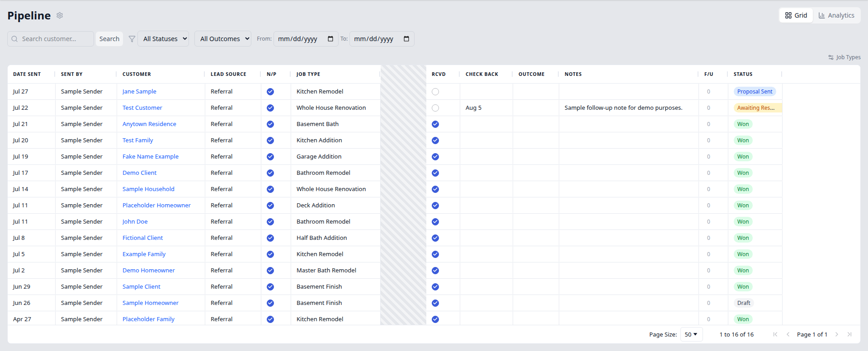Open the All Statuses dropdown
Image resolution: width=868 pixels, height=351 pixels.
(163, 39)
